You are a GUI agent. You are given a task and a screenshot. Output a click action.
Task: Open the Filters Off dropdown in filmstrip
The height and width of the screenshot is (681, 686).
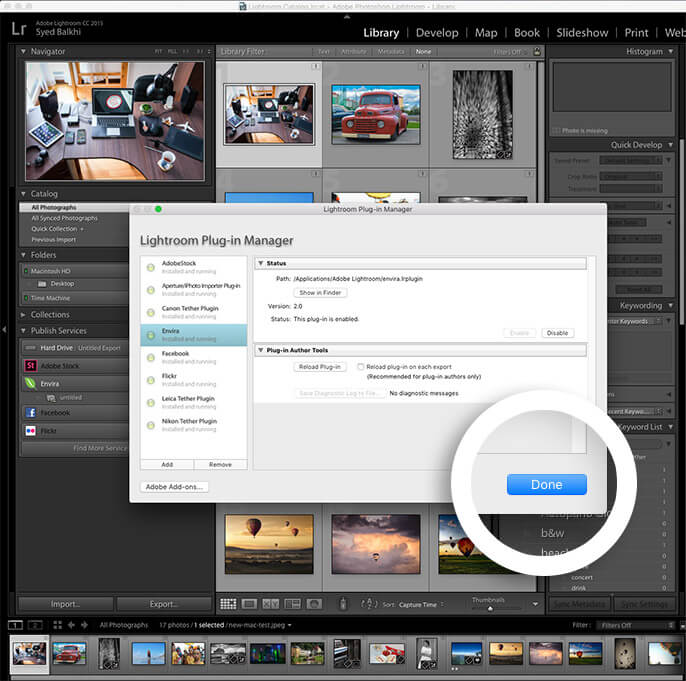636,625
